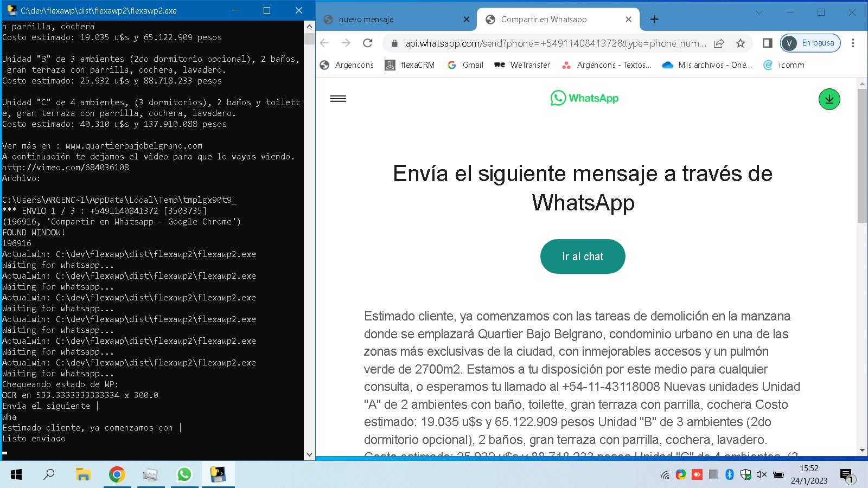Viewport: 868px width, 488px height.
Task: Open the Windows Start menu
Action: [16, 475]
